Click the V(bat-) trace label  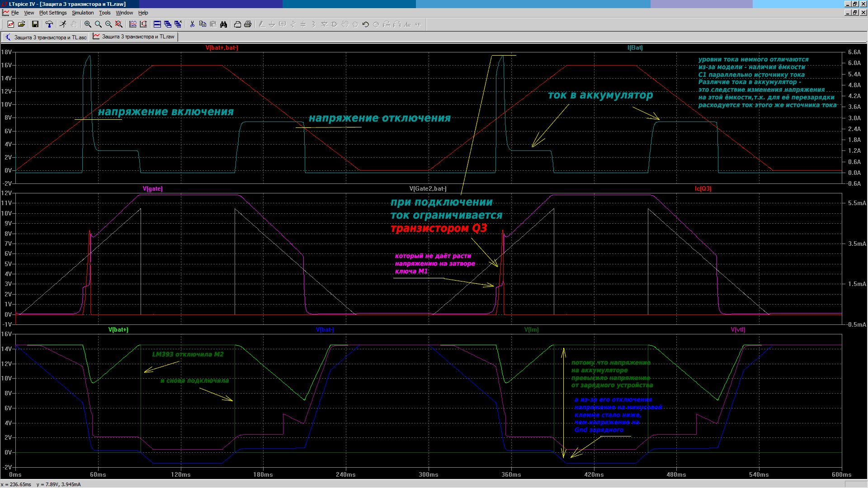(325, 329)
